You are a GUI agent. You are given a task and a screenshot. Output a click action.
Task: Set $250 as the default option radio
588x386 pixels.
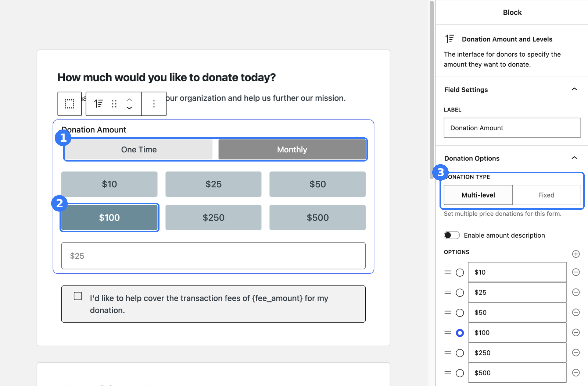point(460,353)
